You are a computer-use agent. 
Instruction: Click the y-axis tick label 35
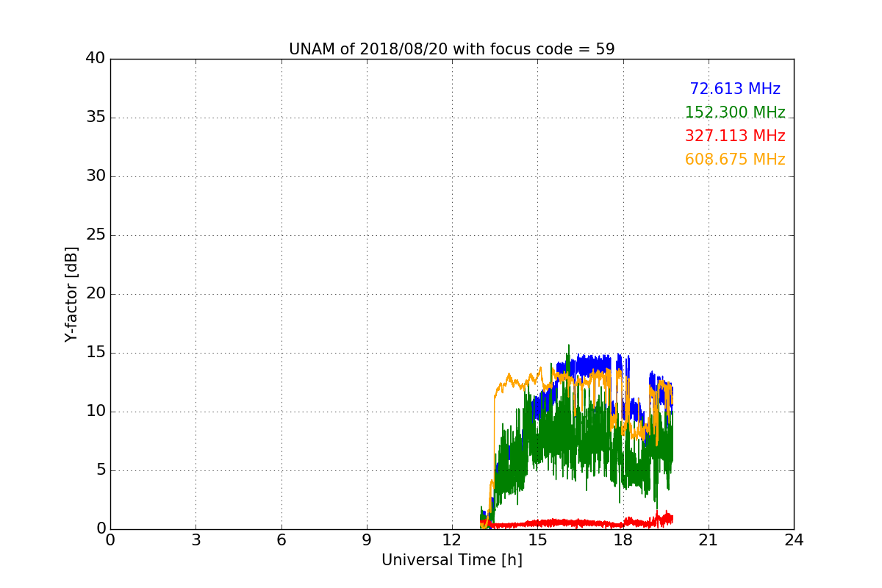(x=96, y=118)
